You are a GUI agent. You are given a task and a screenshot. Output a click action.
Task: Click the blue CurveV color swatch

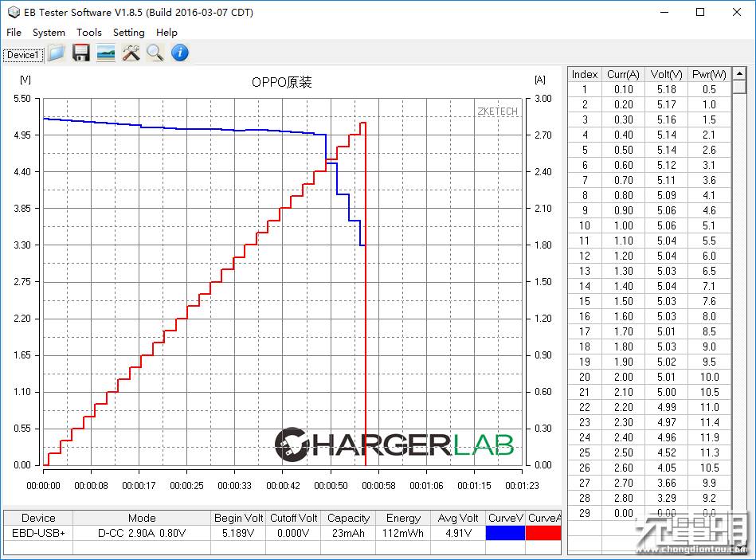pos(505,533)
